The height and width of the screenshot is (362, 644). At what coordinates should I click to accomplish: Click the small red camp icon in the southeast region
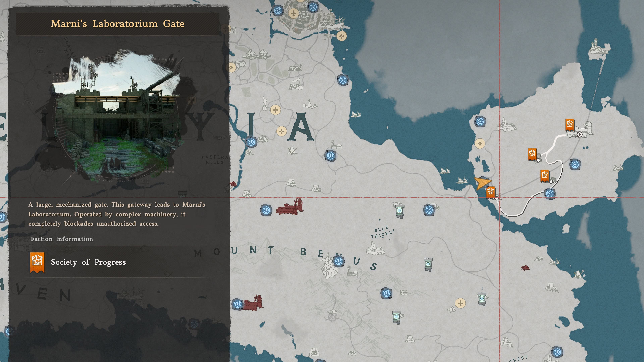(x=525, y=267)
